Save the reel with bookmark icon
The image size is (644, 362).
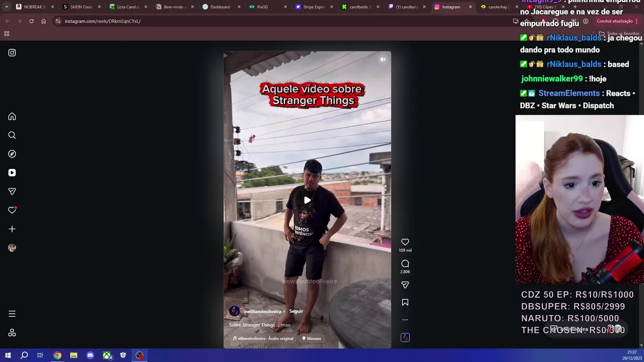pos(405,302)
